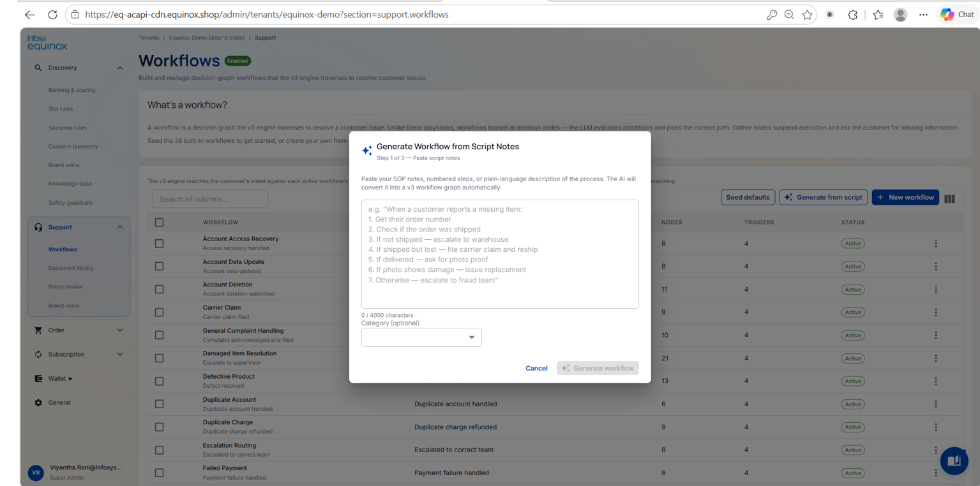This screenshot has width=980, height=486.
Task: Check the Carrier Claim row checkbox
Action: point(160,313)
